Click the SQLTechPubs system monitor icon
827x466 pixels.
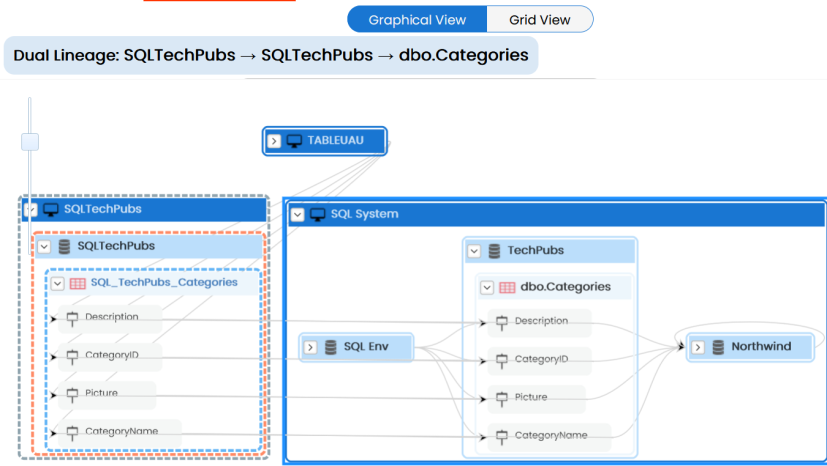[x=51, y=210]
